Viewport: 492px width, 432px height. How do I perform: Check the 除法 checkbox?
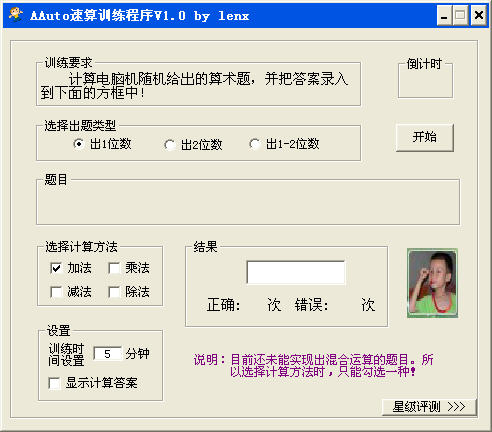pos(114,292)
